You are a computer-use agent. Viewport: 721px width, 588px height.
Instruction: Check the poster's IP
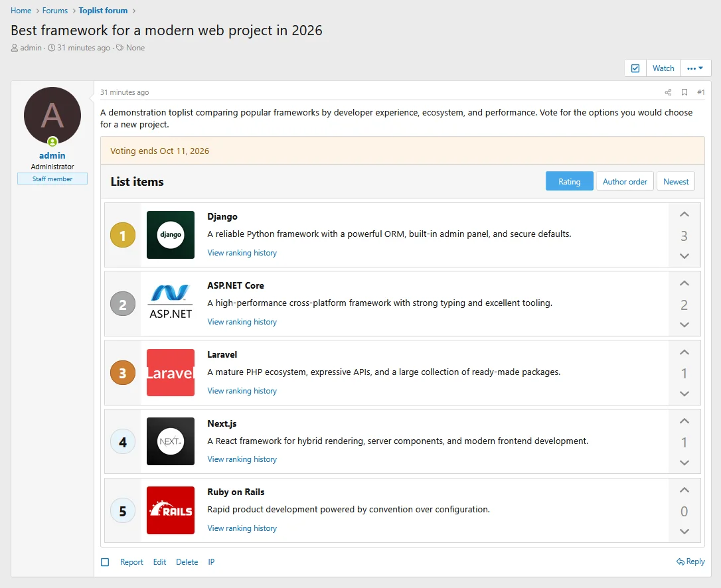(211, 562)
